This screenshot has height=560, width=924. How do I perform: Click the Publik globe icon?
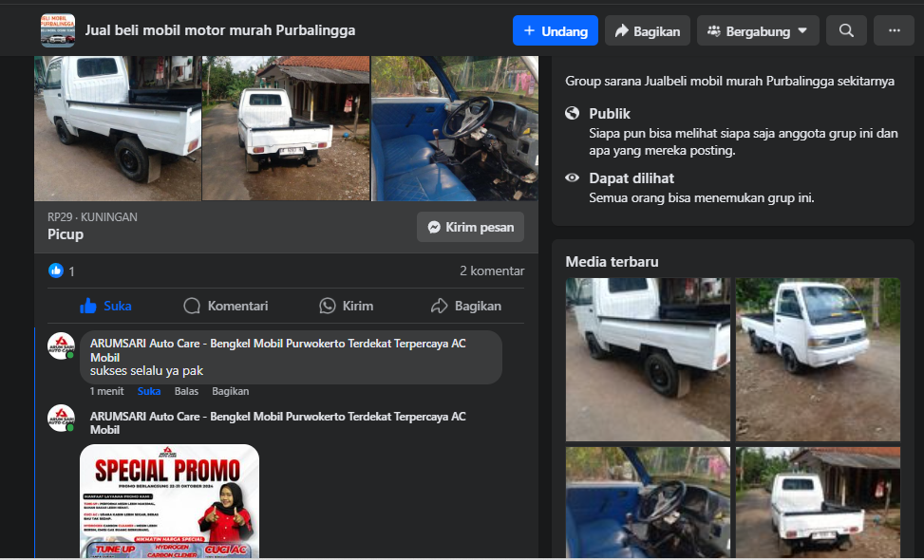click(573, 113)
